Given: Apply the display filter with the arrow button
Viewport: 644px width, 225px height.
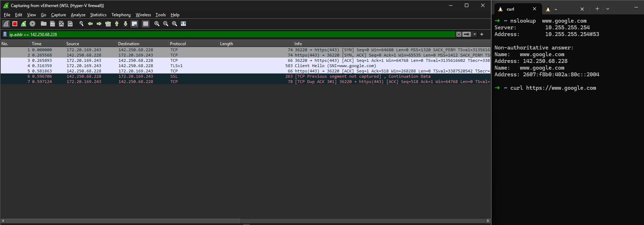Looking at the screenshot, I should click(467, 34).
